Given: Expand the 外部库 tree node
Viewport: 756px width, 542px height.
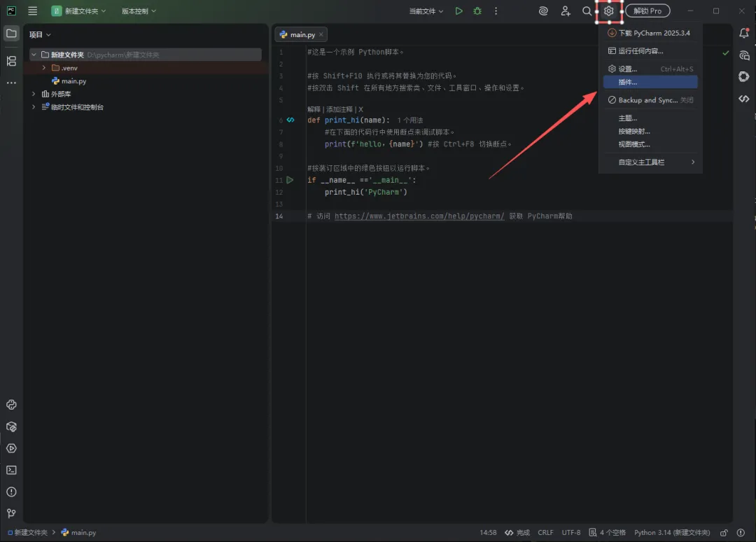Looking at the screenshot, I should [x=33, y=94].
